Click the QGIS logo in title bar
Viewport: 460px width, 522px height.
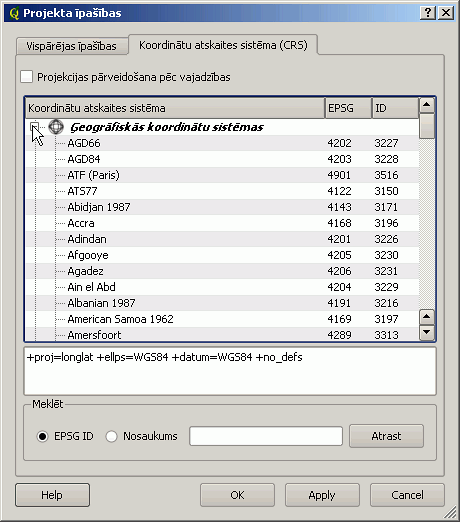[x=14, y=13]
